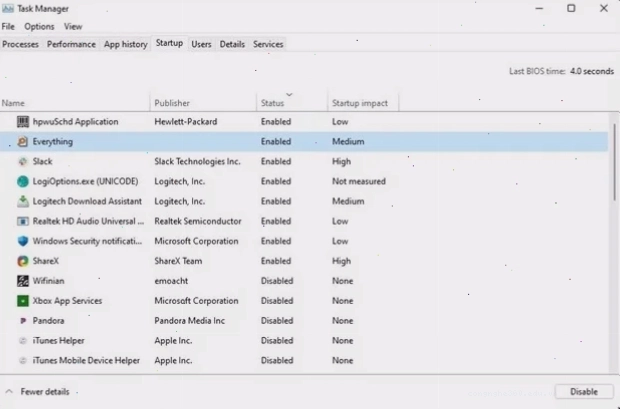Sort by the Status column header

pyautogui.click(x=292, y=103)
